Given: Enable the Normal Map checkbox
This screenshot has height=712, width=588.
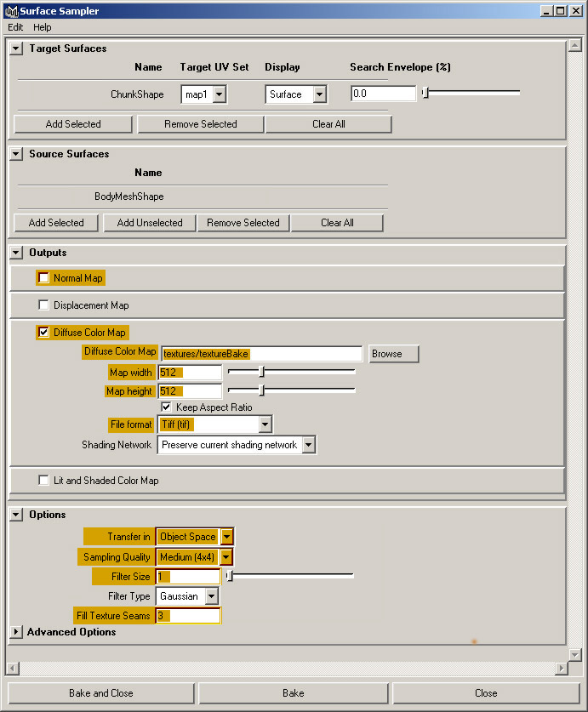Looking at the screenshot, I should (x=43, y=278).
